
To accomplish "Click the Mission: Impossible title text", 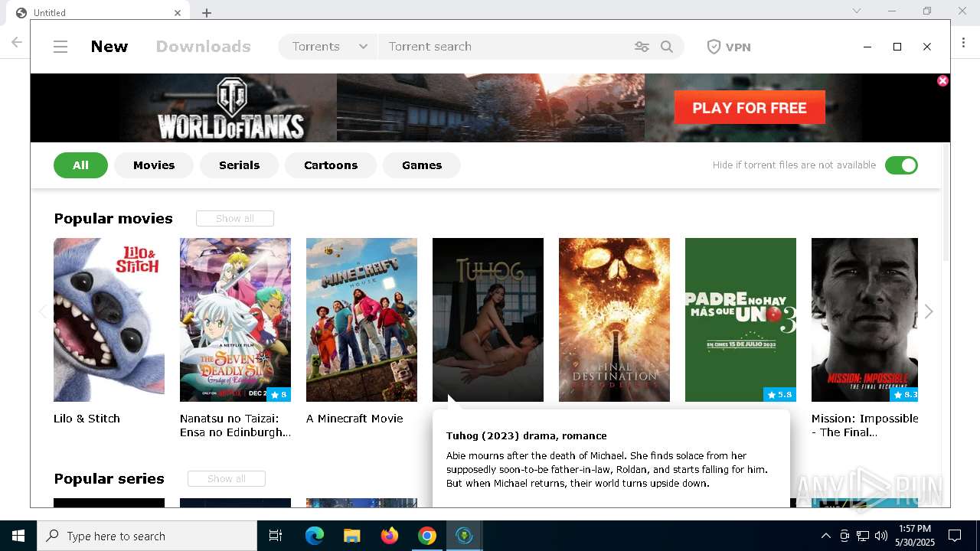I will pos(865,425).
